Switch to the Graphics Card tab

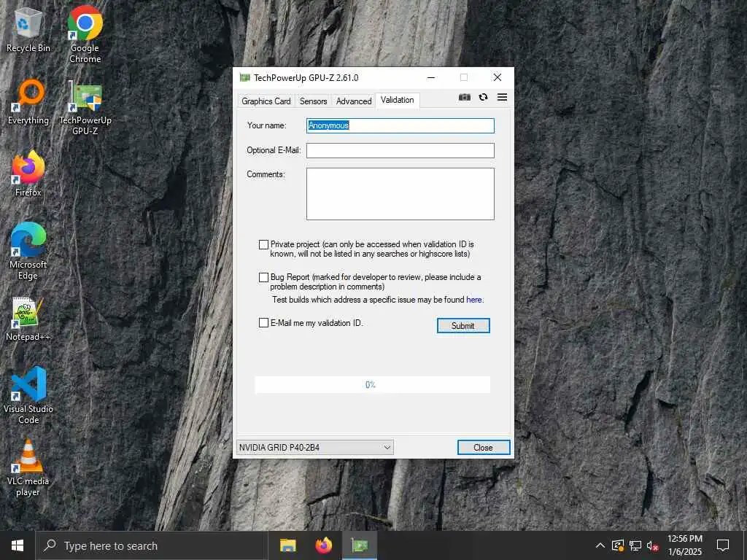click(x=266, y=101)
